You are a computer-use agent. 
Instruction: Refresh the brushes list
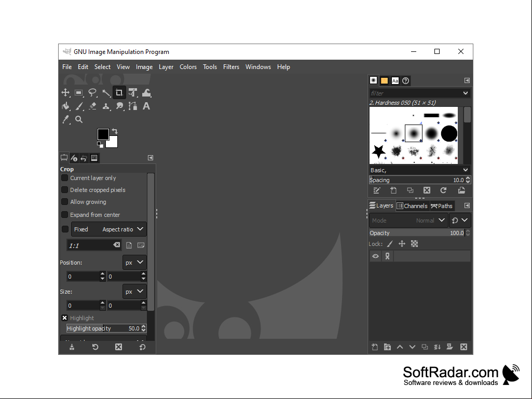(443, 190)
